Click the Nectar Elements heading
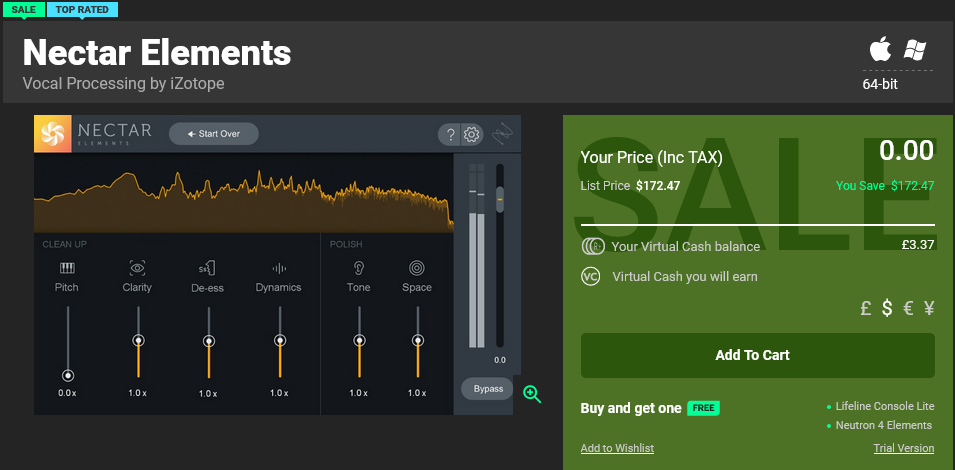The width and height of the screenshot is (955, 470). point(157,52)
